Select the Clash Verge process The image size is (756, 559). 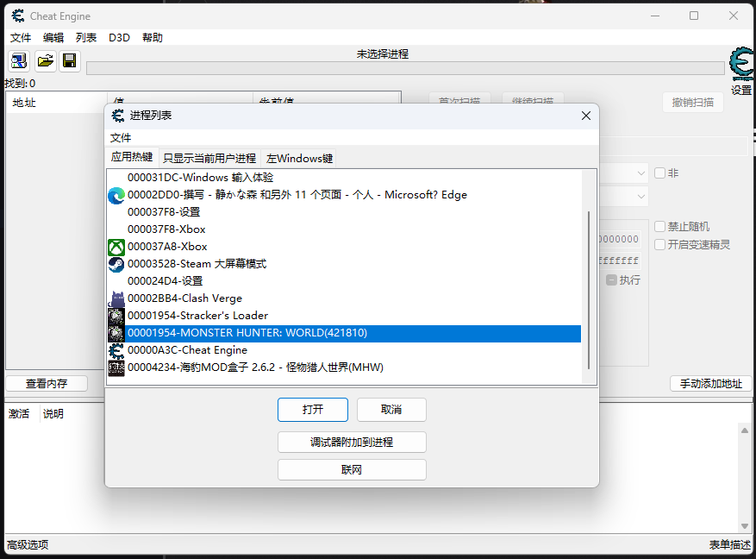[184, 298]
